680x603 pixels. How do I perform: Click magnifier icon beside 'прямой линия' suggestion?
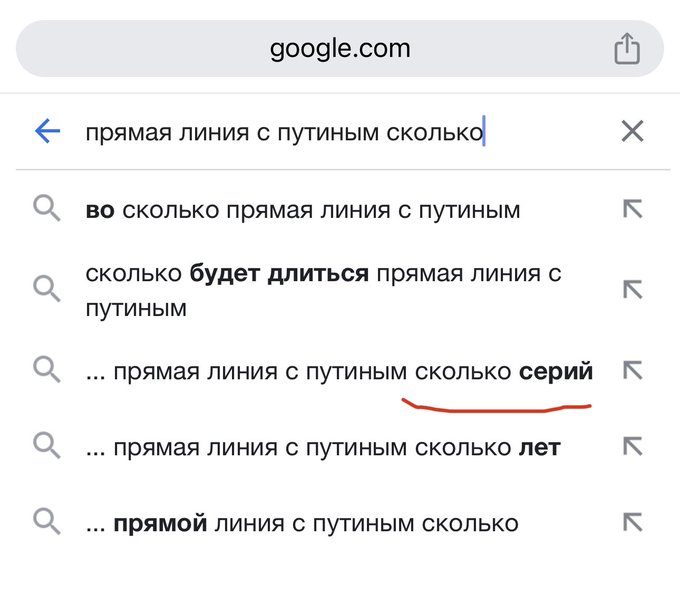[x=47, y=522]
